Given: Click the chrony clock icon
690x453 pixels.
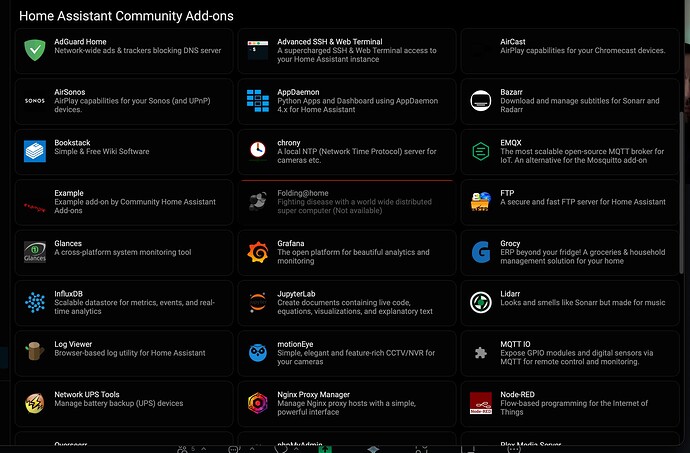Looking at the screenshot, I should pos(258,150).
